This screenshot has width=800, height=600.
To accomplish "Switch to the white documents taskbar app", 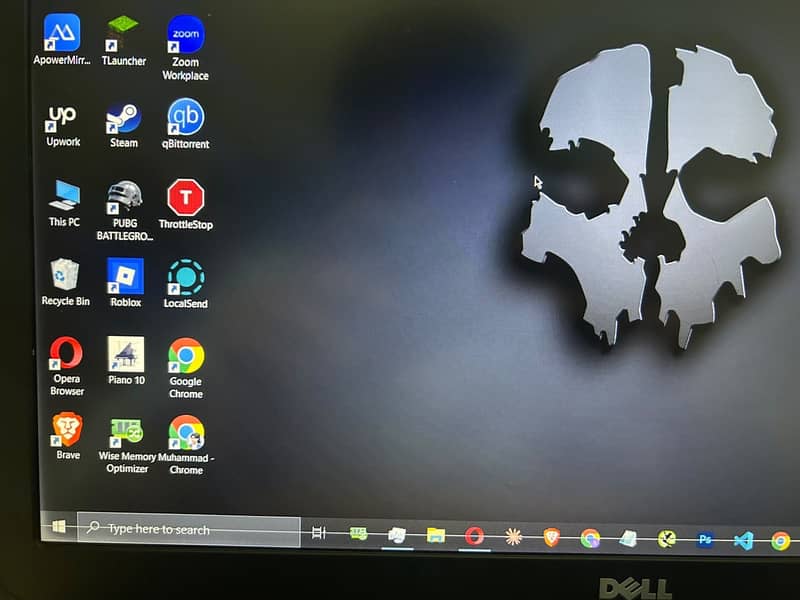I will 397,535.
